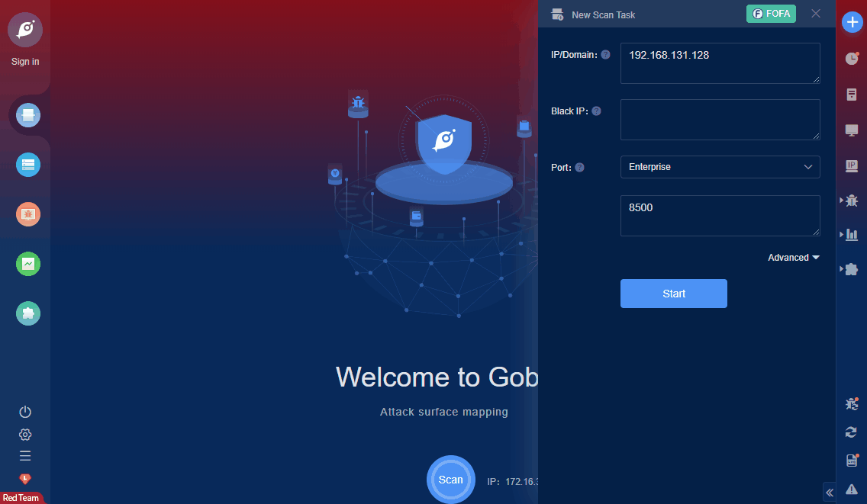Screen dimensions: 867x504
Task: Open the monitor icon in right bar
Action: tap(852, 130)
